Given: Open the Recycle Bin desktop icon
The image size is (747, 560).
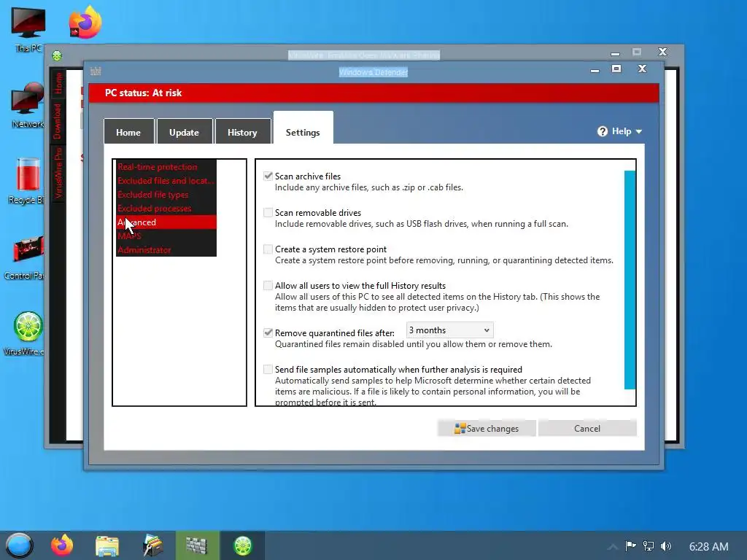Looking at the screenshot, I should pyautogui.click(x=28, y=181).
